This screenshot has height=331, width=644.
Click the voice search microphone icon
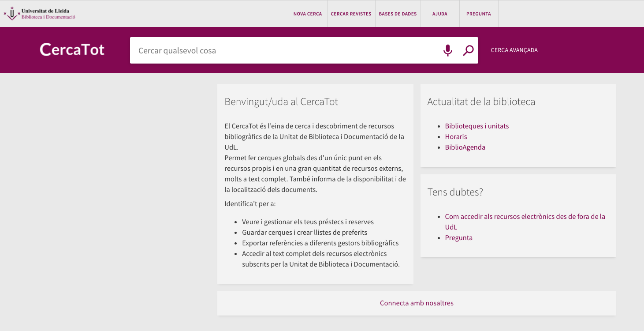pyautogui.click(x=448, y=50)
